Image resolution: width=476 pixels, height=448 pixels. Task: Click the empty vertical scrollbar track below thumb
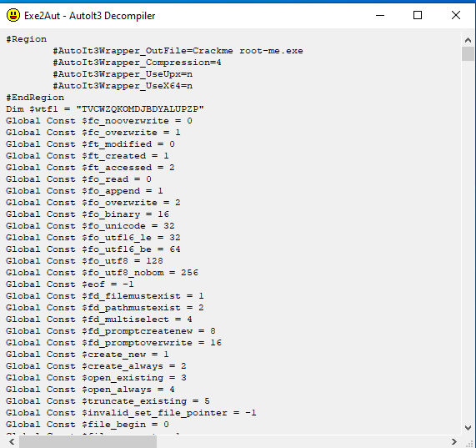point(468,240)
